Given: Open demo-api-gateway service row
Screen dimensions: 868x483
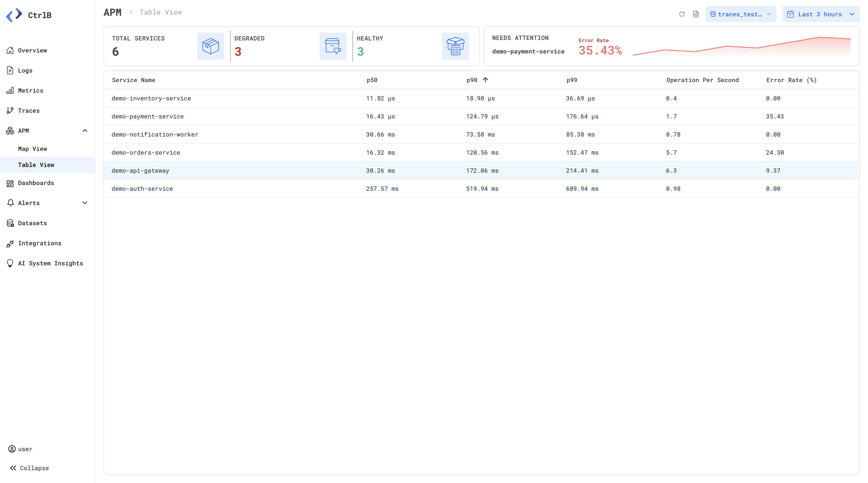Looking at the screenshot, I should [x=481, y=171].
